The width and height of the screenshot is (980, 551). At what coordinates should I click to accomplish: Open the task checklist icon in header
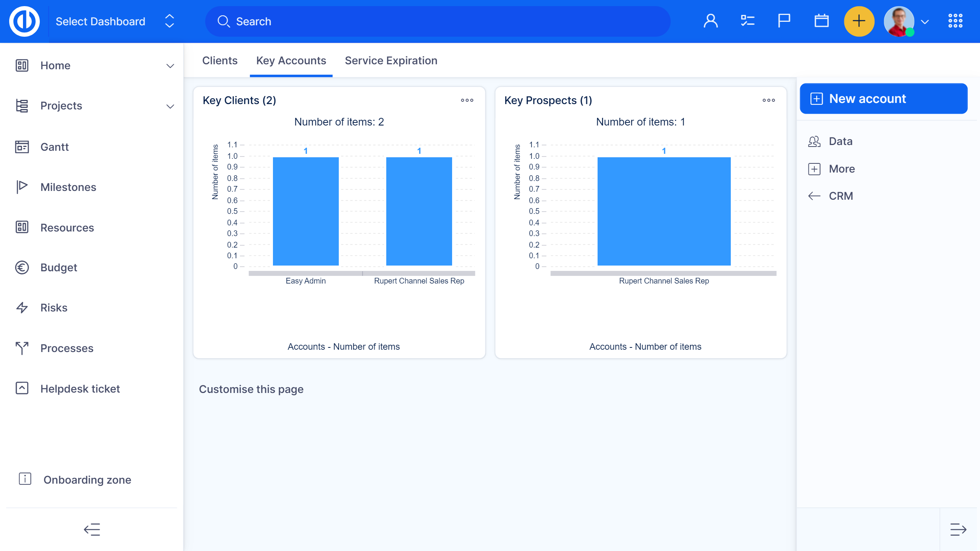click(x=747, y=21)
